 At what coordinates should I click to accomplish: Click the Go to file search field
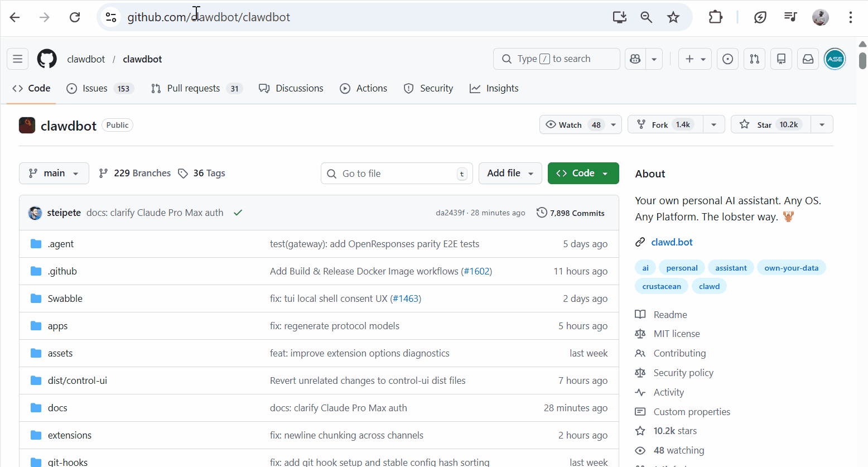point(396,174)
